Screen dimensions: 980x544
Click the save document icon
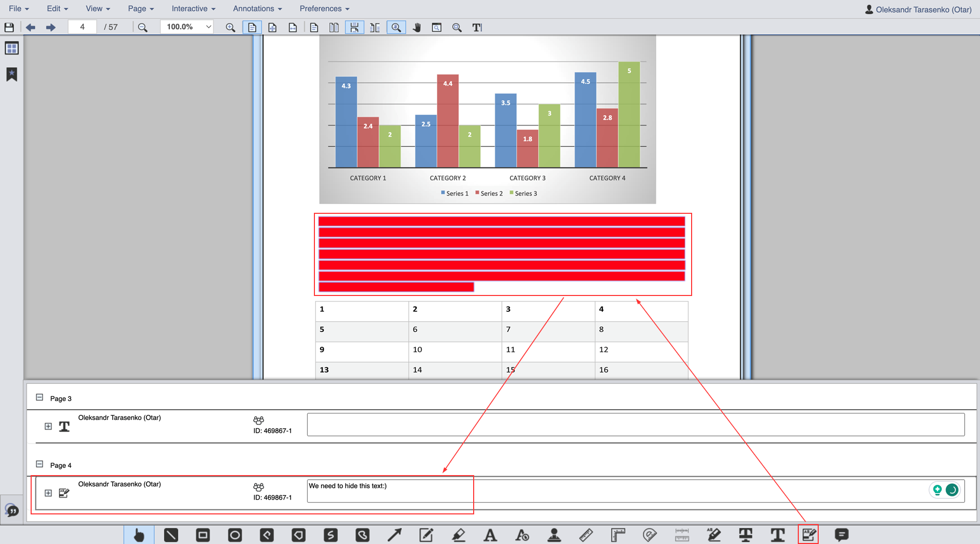click(9, 28)
